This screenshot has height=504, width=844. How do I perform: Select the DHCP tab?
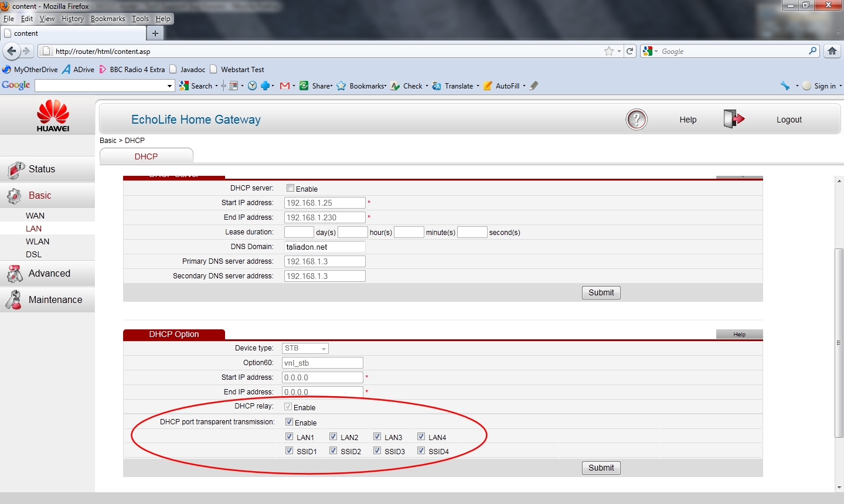[x=147, y=156]
